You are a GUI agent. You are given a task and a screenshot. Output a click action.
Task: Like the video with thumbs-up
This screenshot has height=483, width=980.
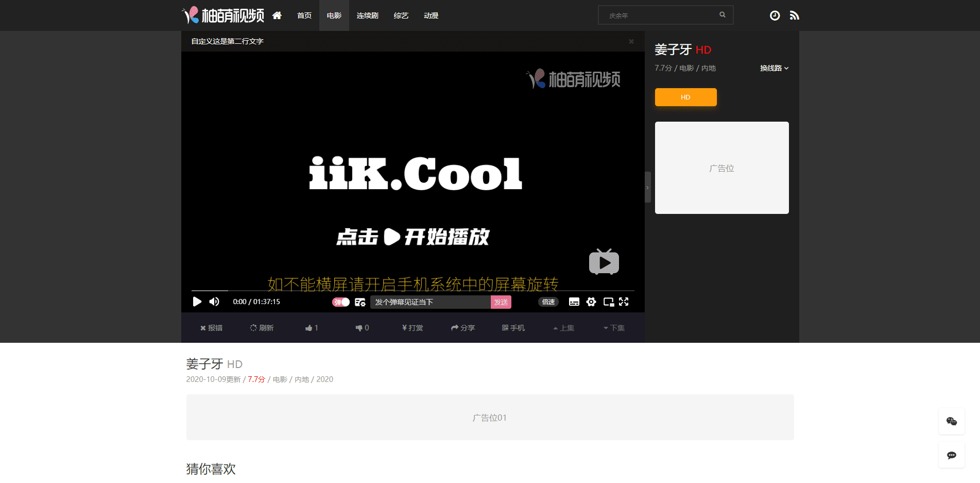tap(312, 328)
